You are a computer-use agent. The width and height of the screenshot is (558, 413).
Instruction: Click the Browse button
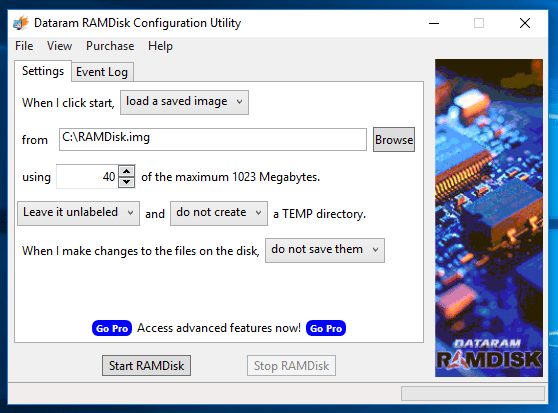point(394,139)
